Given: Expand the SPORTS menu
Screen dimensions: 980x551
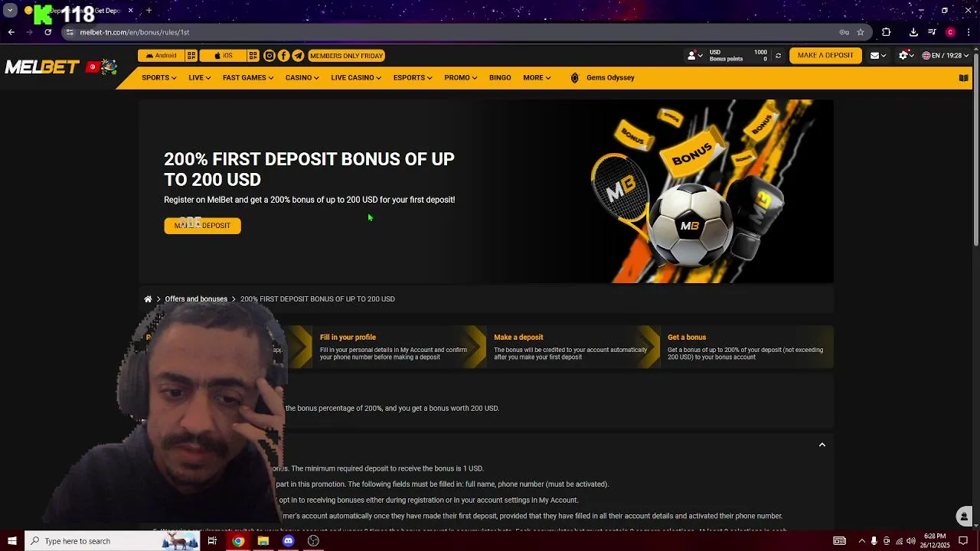Looking at the screenshot, I should (159, 77).
